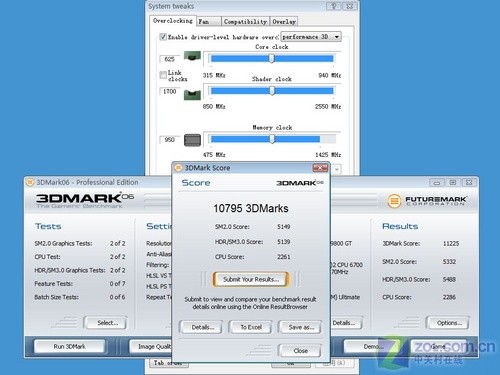Click the Submit Your Results button
This screenshot has height=375, width=500.
point(251,279)
